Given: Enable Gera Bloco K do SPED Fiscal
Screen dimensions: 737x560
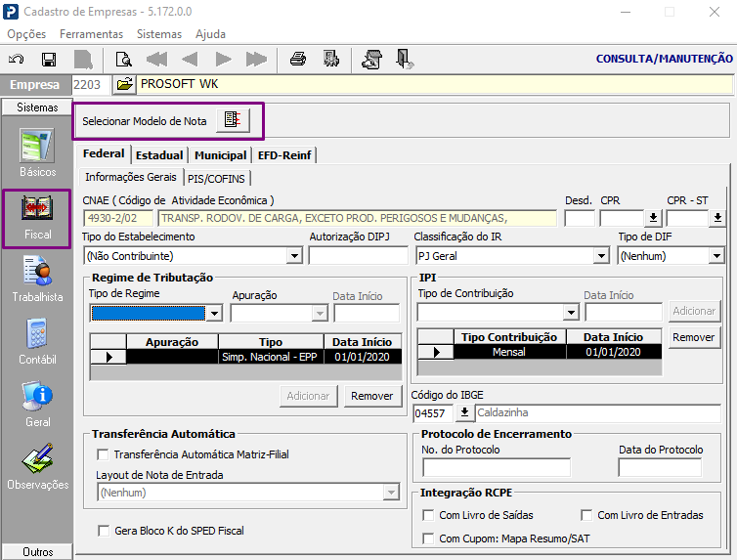Looking at the screenshot, I should pos(104,531).
